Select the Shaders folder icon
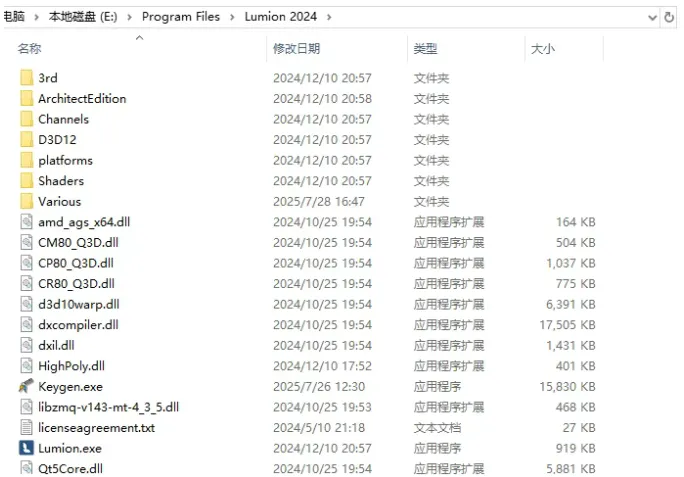Screen dimensions: 684x477 pos(26,180)
